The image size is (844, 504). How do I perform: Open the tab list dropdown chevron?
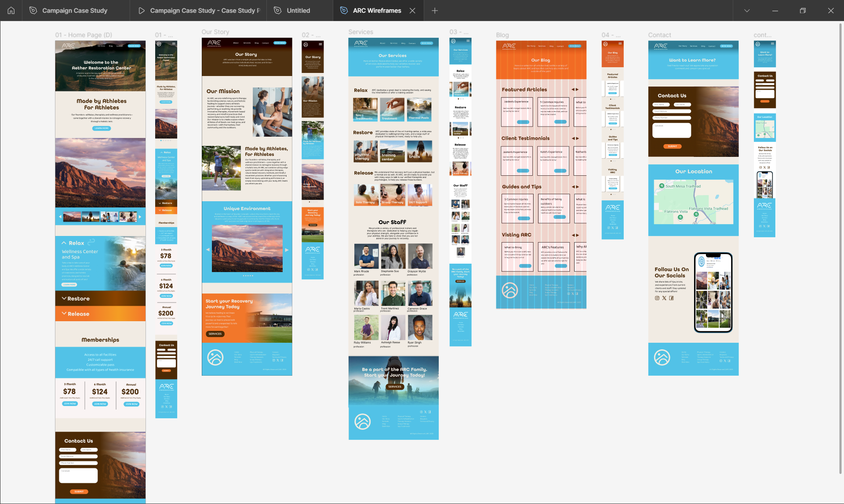click(746, 11)
